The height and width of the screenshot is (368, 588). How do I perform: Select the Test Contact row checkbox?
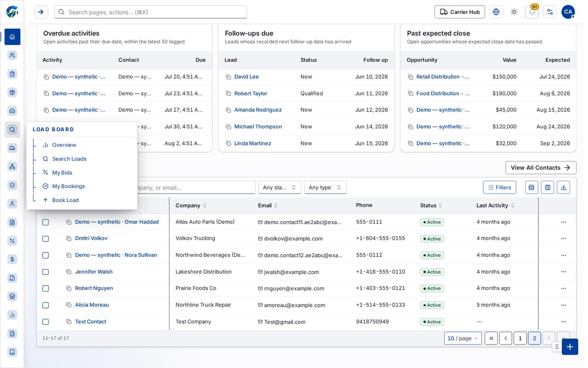pyautogui.click(x=45, y=322)
